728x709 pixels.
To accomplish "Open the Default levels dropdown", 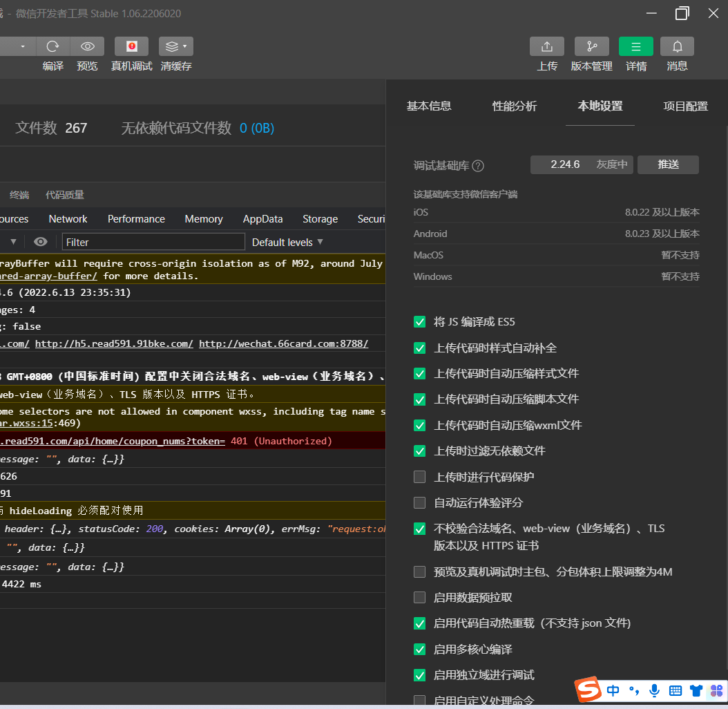I will pos(287,242).
